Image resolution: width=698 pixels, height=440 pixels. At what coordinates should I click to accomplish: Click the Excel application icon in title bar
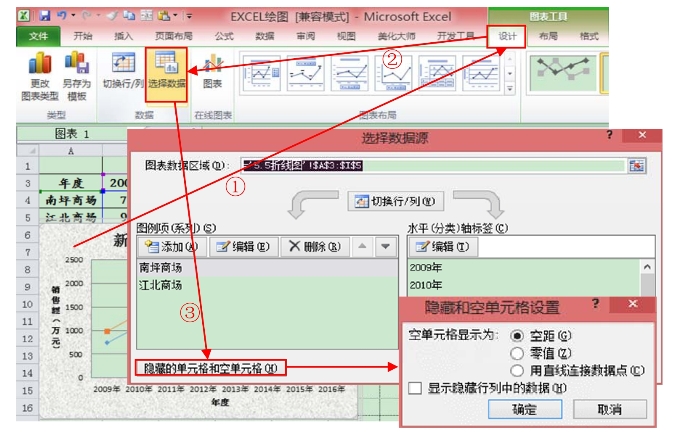coord(24,16)
